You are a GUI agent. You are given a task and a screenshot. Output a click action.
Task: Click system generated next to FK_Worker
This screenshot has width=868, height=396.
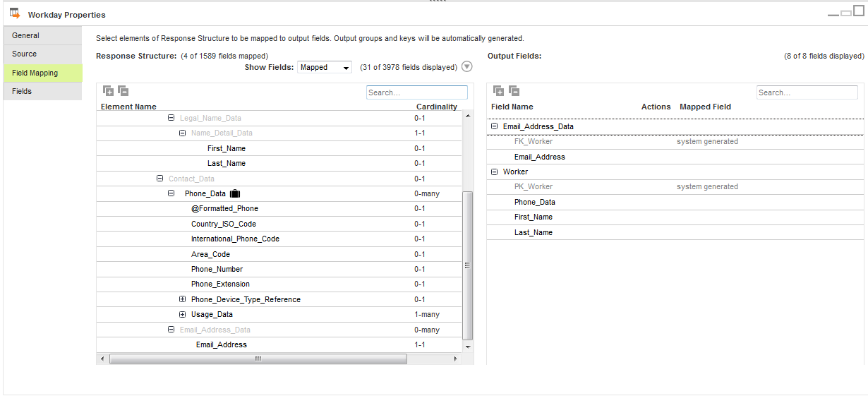point(707,141)
